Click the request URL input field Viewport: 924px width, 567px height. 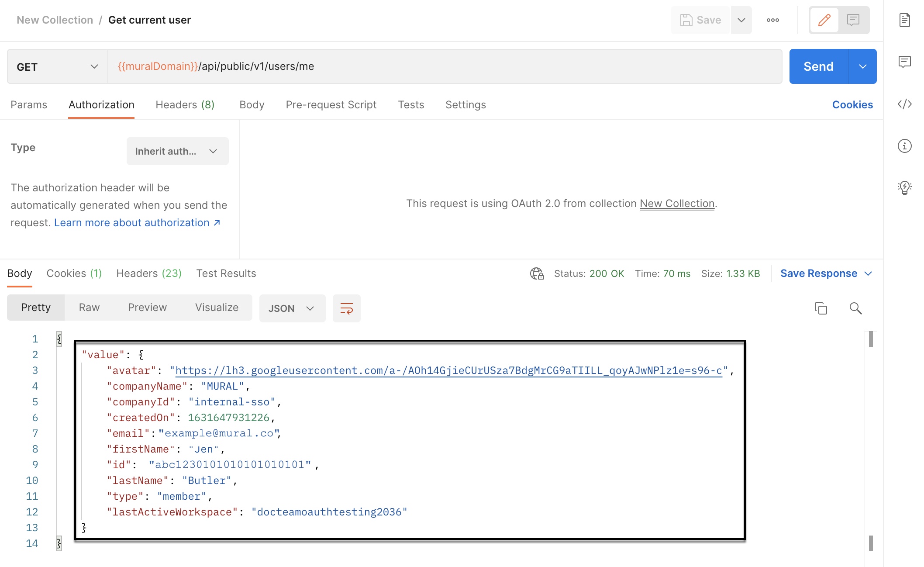[x=445, y=66]
